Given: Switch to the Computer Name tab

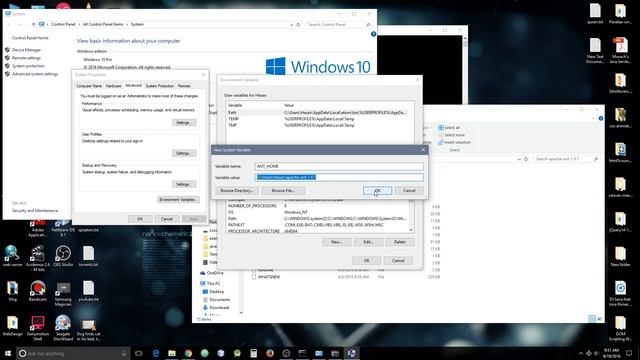Looking at the screenshot, I should coord(89,86).
